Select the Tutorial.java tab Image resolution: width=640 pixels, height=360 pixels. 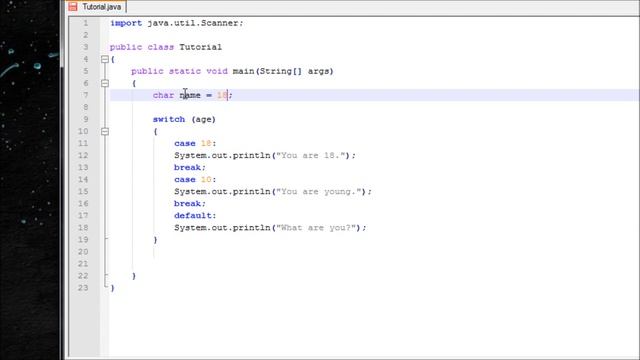pyautogui.click(x=96, y=7)
